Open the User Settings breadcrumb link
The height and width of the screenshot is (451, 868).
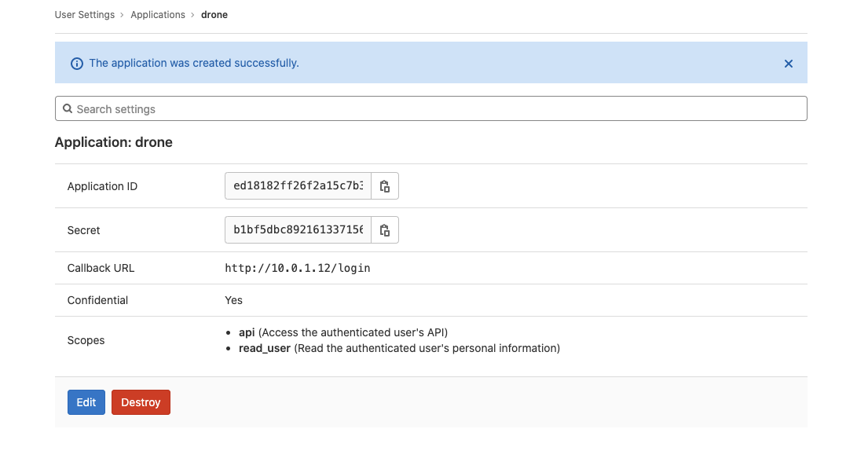click(85, 15)
